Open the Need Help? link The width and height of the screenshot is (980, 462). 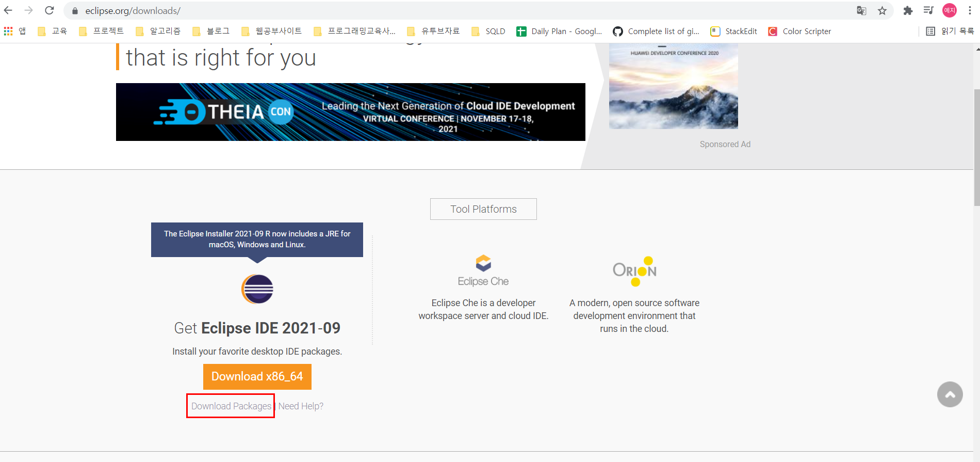click(301, 406)
